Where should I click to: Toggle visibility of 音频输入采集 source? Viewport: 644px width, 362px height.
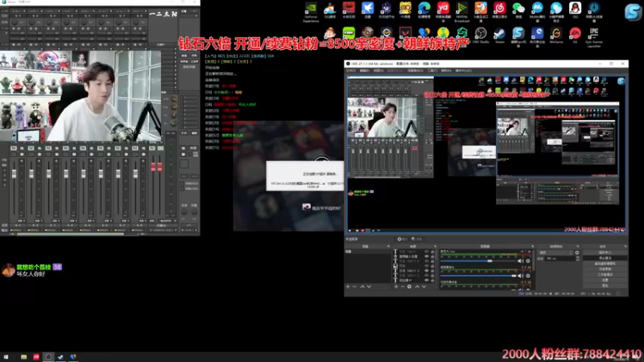427,257
